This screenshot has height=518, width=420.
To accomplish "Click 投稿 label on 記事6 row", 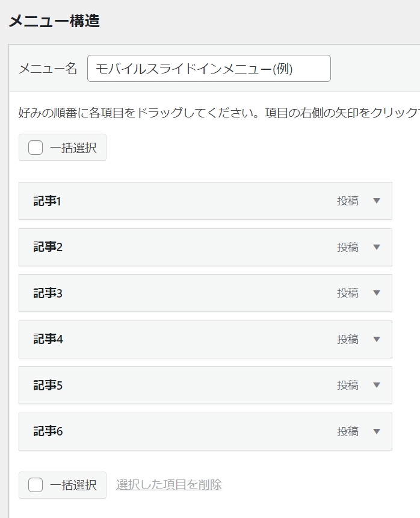I will click(x=348, y=431).
